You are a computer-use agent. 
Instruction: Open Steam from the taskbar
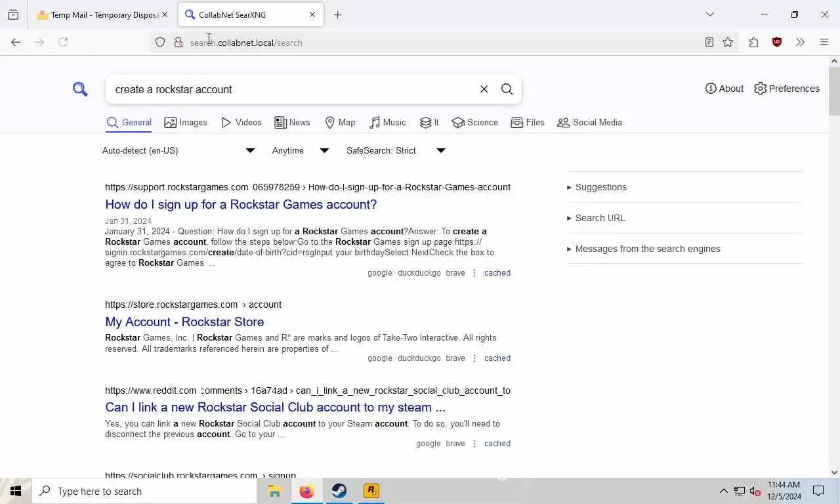pyautogui.click(x=339, y=491)
